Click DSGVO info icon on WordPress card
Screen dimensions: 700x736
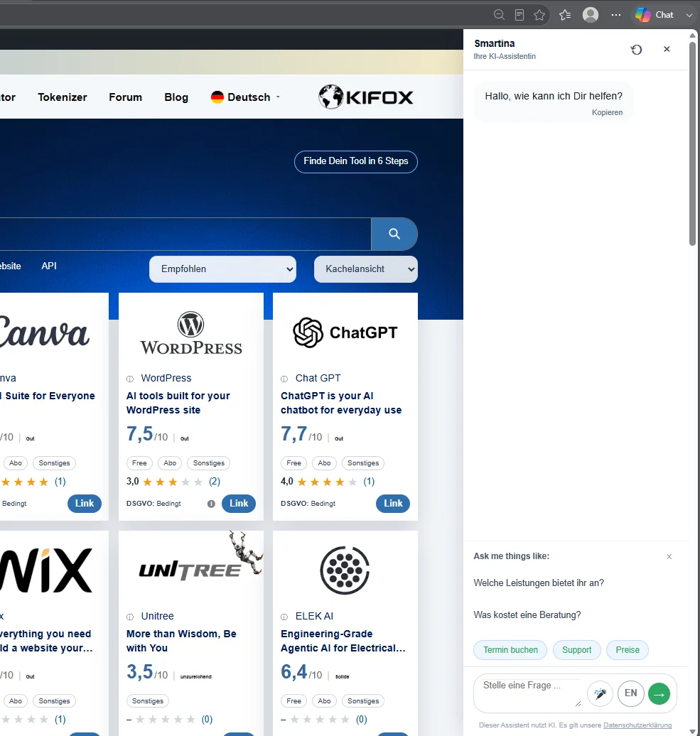tap(211, 504)
